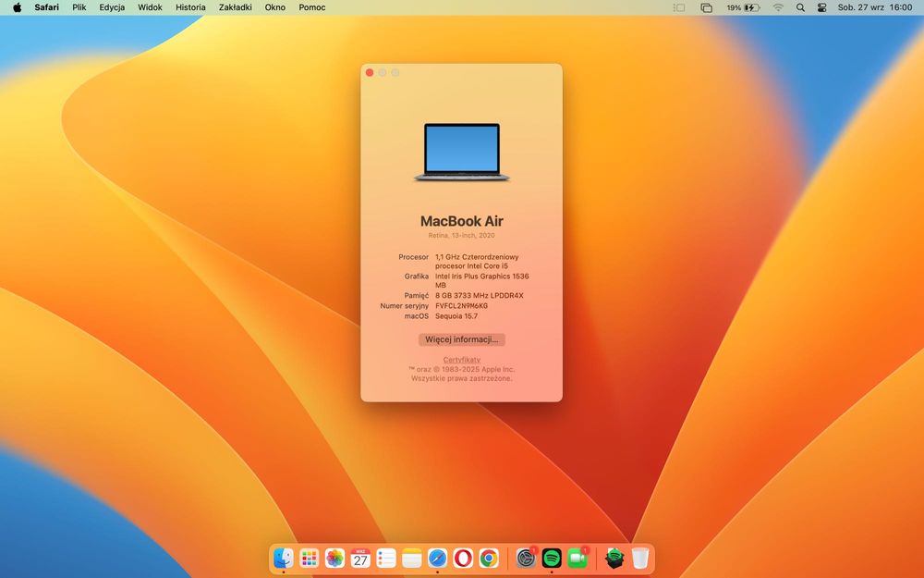This screenshot has height=578, width=924.
Task: Open the Reminders app in Dock
Action: coord(386,558)
